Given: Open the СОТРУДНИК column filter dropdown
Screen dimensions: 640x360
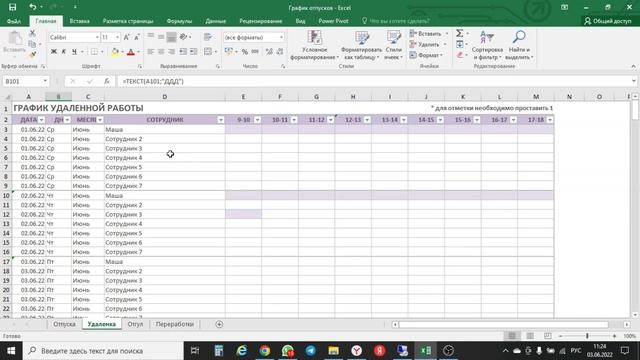Looking at the screenshot, I should click(220, 120).
